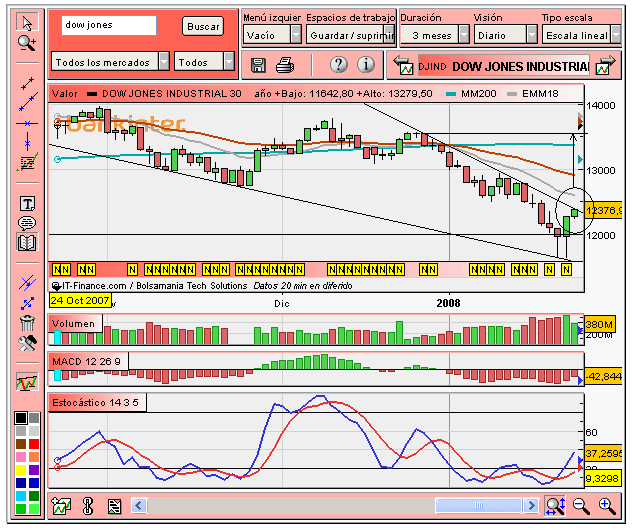
Task: Select the move object tool with blue arrows
Action: pos(27,303)
